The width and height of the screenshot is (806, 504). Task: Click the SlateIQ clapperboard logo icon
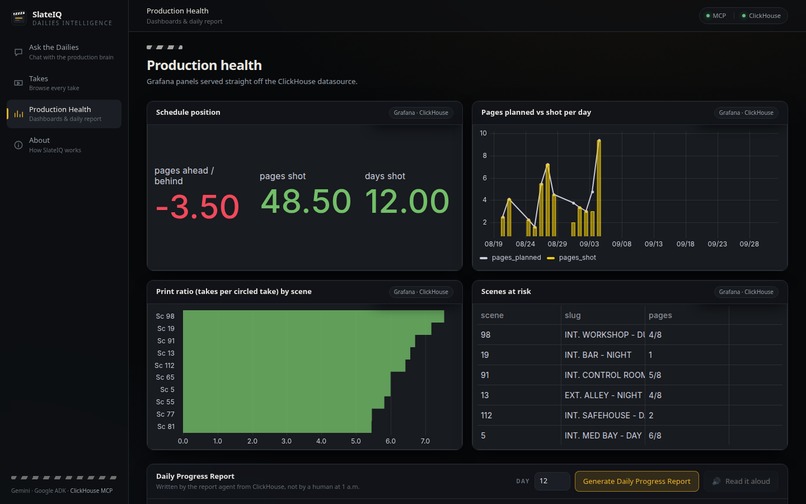pyautogui.click(x=19, y=17)
